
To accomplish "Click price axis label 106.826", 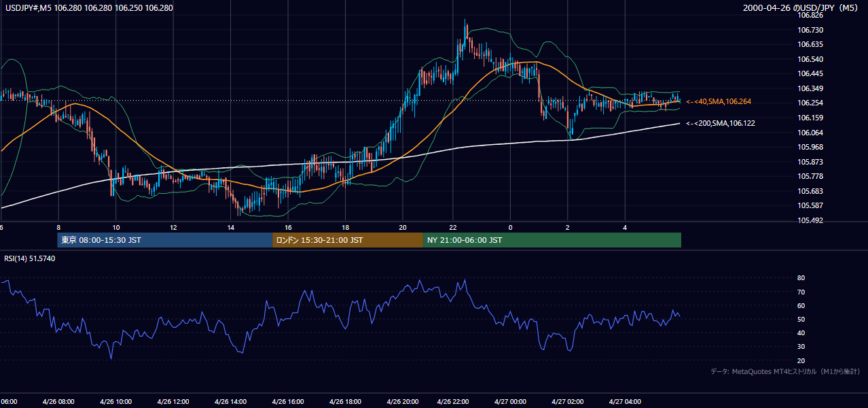I will tap(811, 15).
